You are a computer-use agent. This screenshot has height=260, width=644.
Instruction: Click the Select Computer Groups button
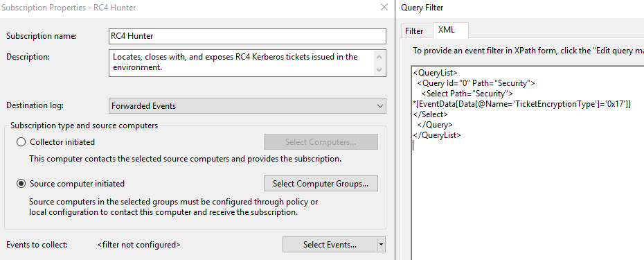[321, 184]
